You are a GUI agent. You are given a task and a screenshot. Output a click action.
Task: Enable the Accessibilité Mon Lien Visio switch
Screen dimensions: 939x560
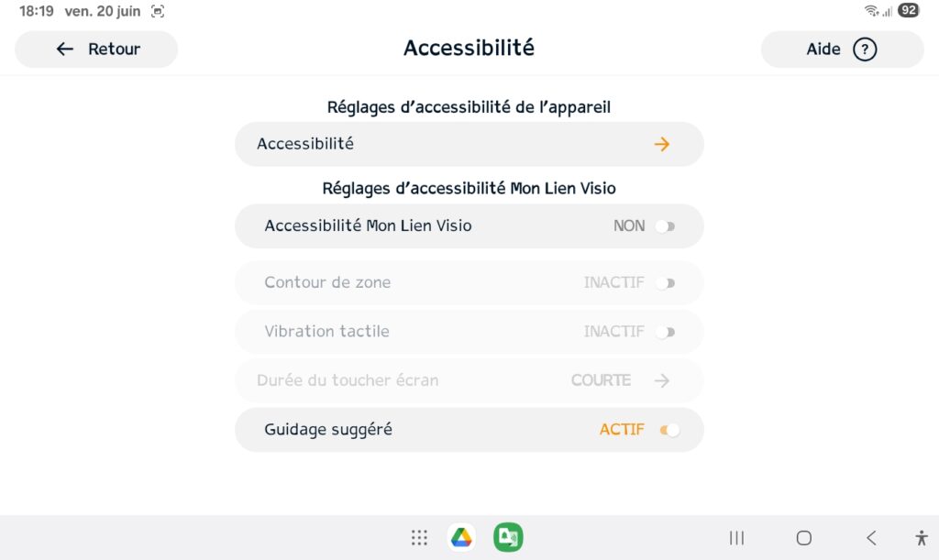(x=666, y=226)
